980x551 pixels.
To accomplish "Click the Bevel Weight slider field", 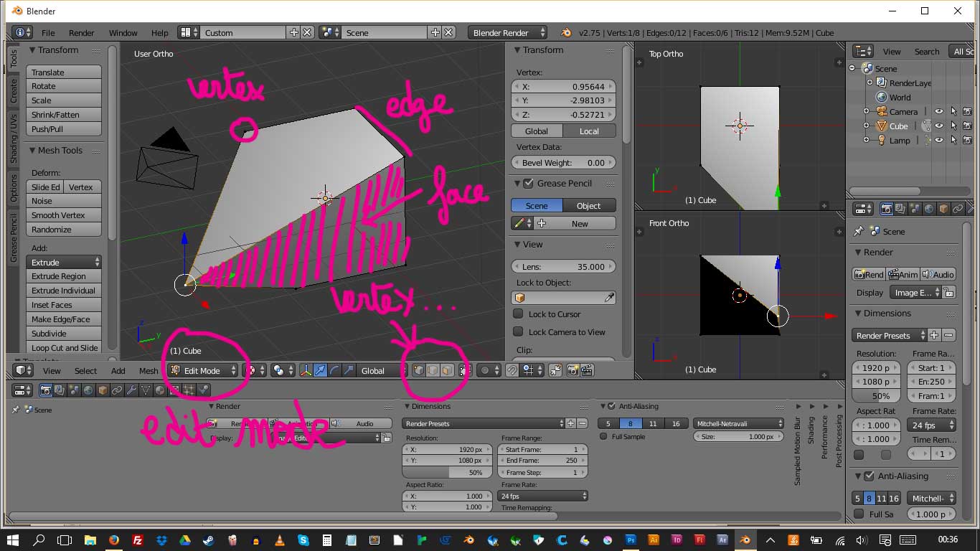I will [x=563, y=163].
